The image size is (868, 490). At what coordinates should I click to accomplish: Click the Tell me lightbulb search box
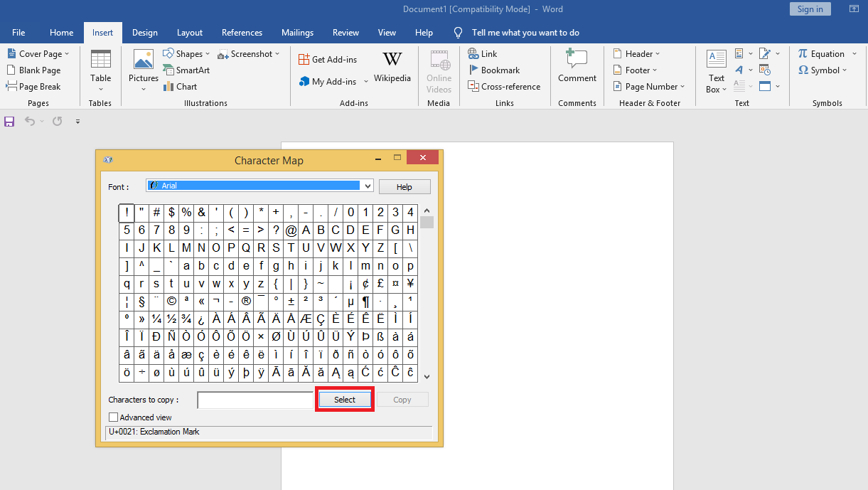517,33
